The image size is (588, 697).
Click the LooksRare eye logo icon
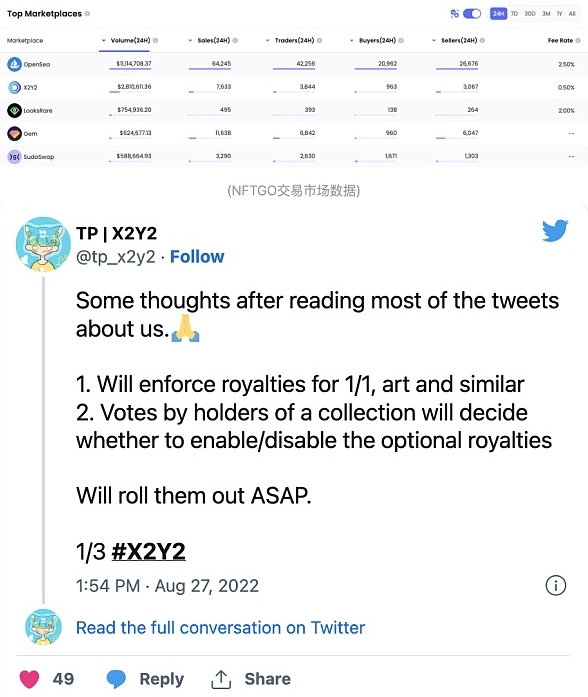[x=14, y=110]
